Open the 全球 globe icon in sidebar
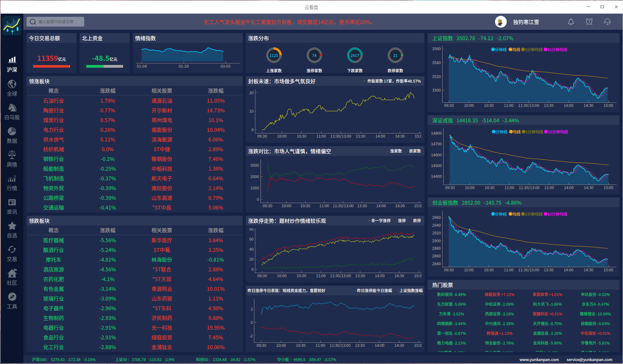Viewport: 623px width, 364px height. 12,85
